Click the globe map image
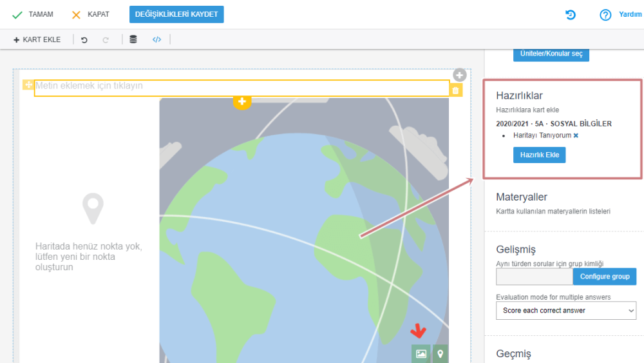Screen dimensions: 644x363 pyautogui.click(x=304, y=230)
